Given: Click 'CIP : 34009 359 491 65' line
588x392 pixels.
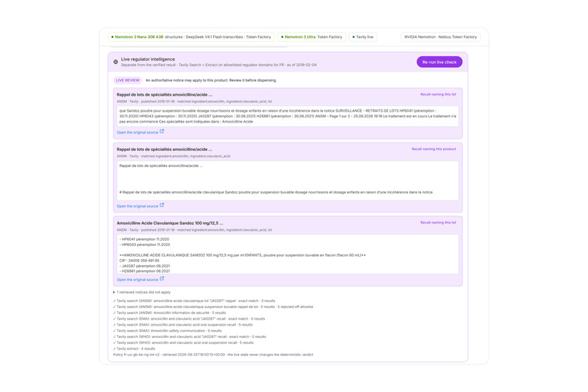Looking at the screenshot, I should click(139, 261).
